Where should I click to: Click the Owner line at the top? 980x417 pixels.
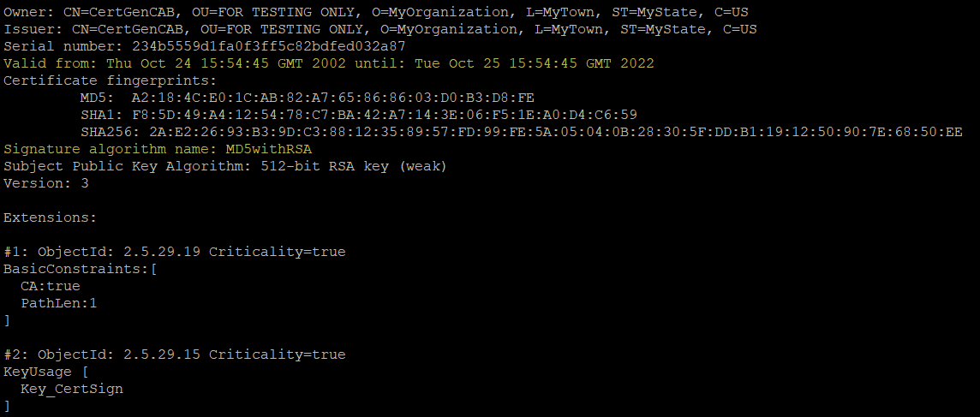379,12
